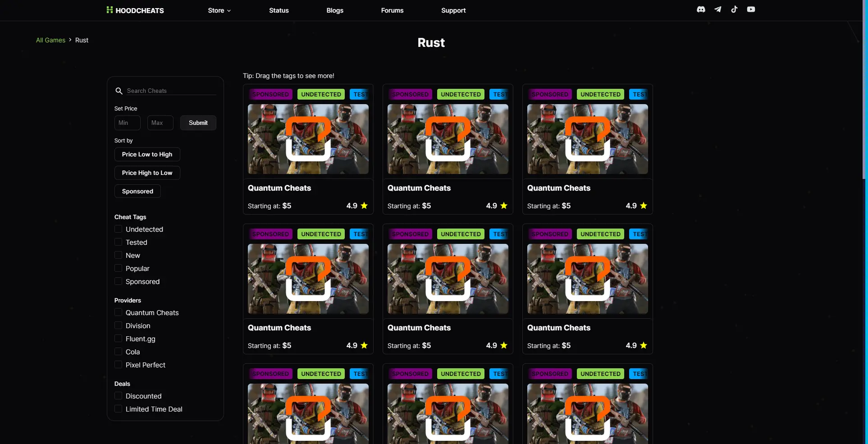
Task: Open the YouTube link icon
Action: pos(751,9)
